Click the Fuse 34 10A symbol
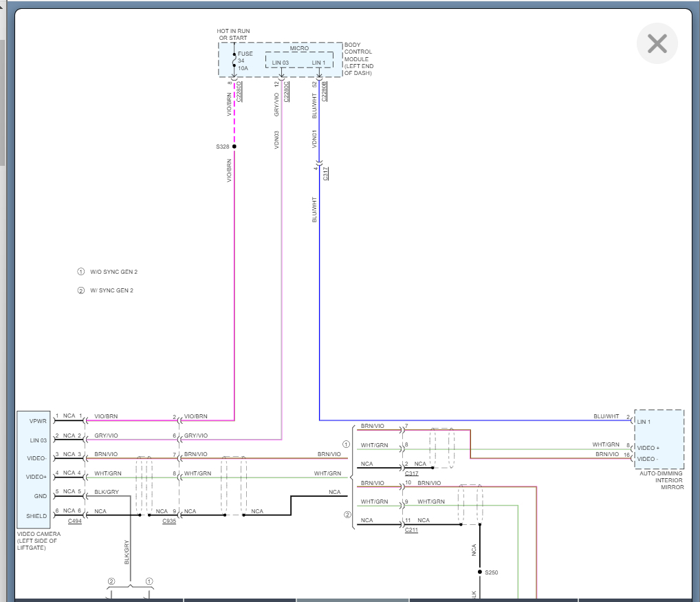Screen dimensions: 700x602 234,61
